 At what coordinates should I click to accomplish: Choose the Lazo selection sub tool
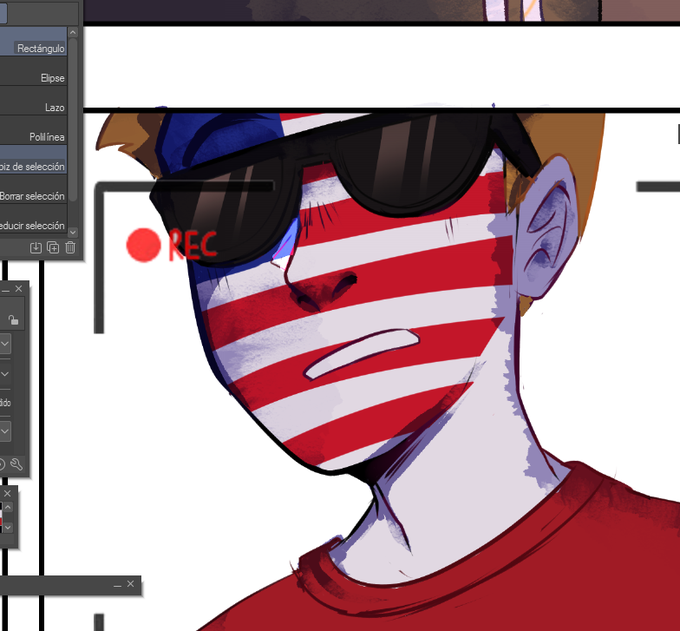33,101
